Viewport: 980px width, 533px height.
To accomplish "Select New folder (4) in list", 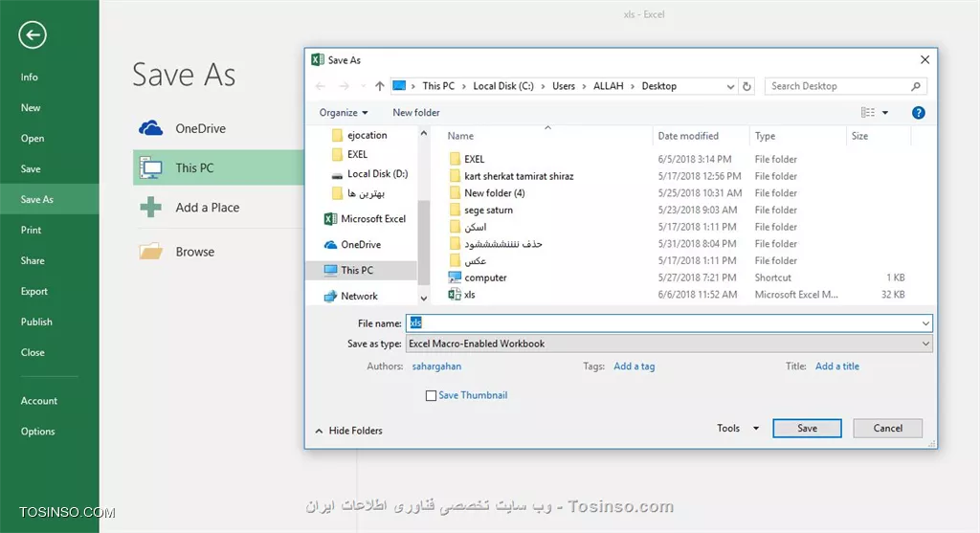I will click(487, 193).
